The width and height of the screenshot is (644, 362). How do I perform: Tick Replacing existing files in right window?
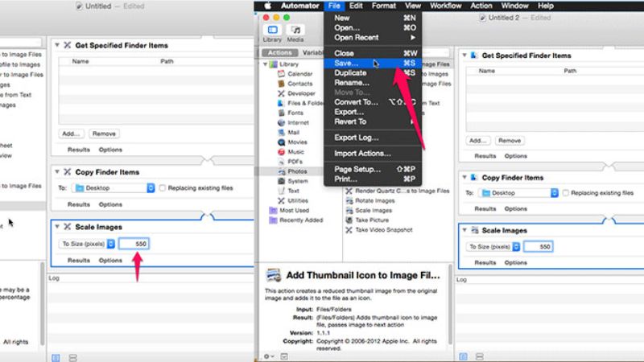pos(565,193)
